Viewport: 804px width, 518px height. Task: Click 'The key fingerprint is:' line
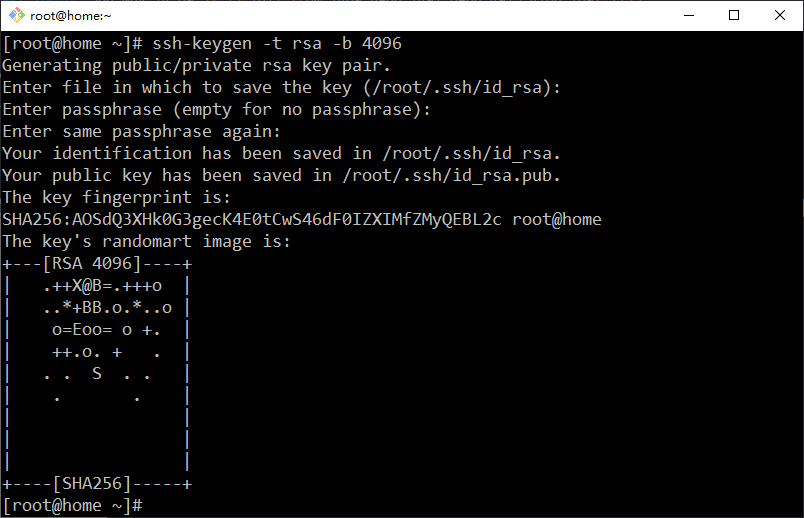[116, 198]
